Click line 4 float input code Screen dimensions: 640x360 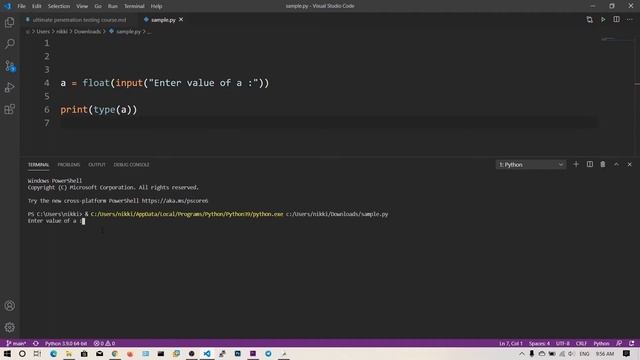[x=164, y=83]
